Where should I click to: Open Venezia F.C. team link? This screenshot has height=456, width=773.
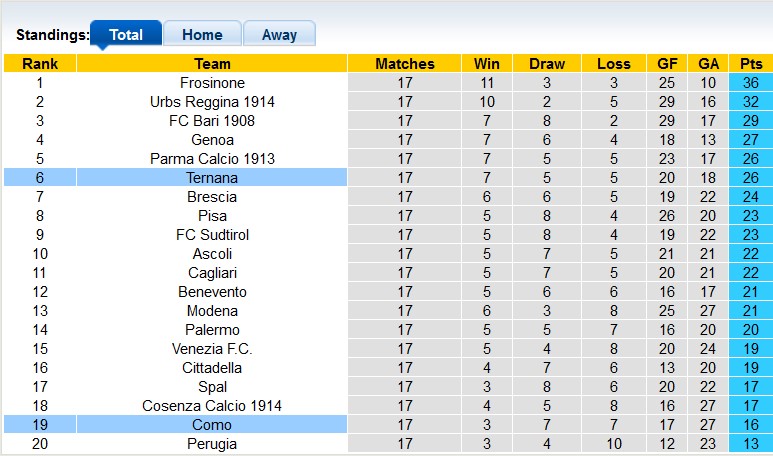(212, 349)
